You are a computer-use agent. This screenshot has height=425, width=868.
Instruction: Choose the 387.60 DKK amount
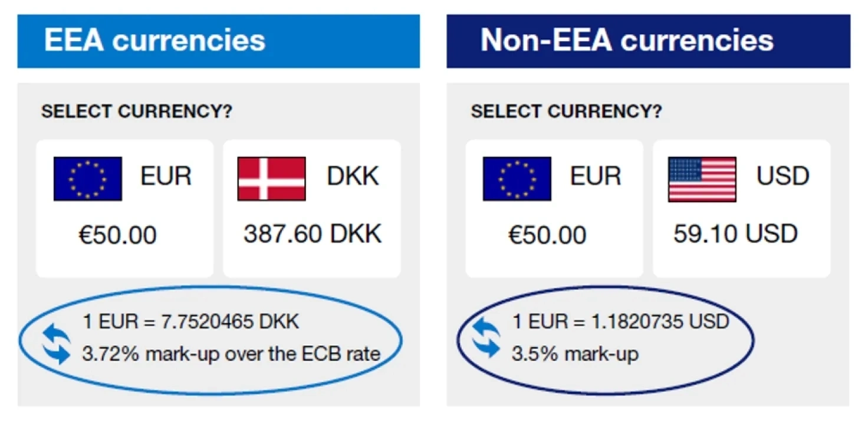(312, 234)
